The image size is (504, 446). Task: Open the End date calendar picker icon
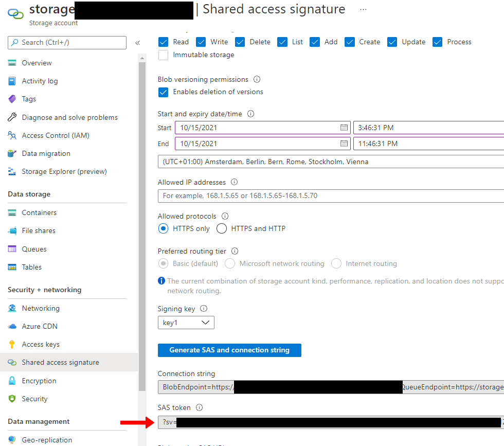tap(344, 144)
